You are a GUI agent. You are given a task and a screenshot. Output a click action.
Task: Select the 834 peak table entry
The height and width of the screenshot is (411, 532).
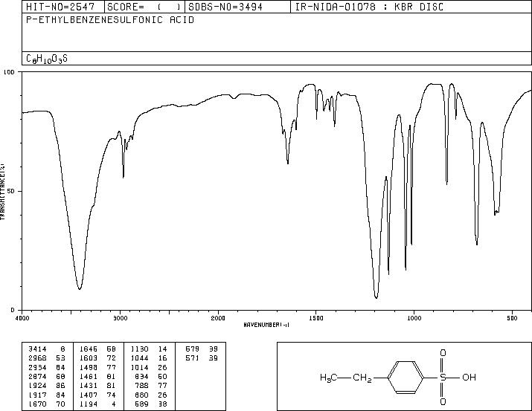point(150,376)
